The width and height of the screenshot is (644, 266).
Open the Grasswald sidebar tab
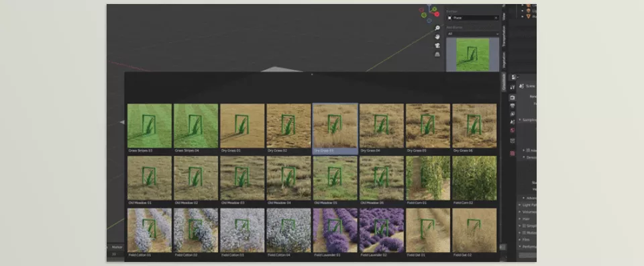(x=504, y=81)
